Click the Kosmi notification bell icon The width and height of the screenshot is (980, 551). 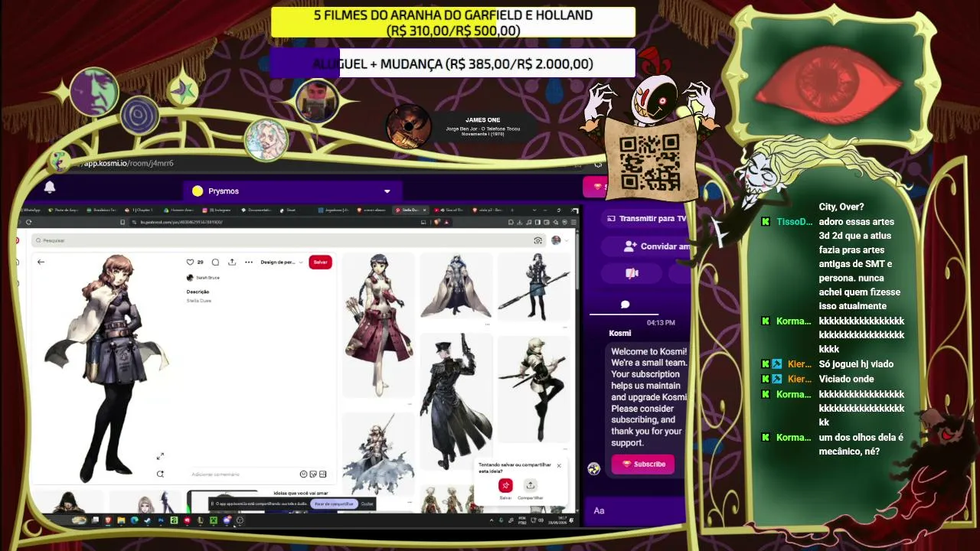click(50, 187)
